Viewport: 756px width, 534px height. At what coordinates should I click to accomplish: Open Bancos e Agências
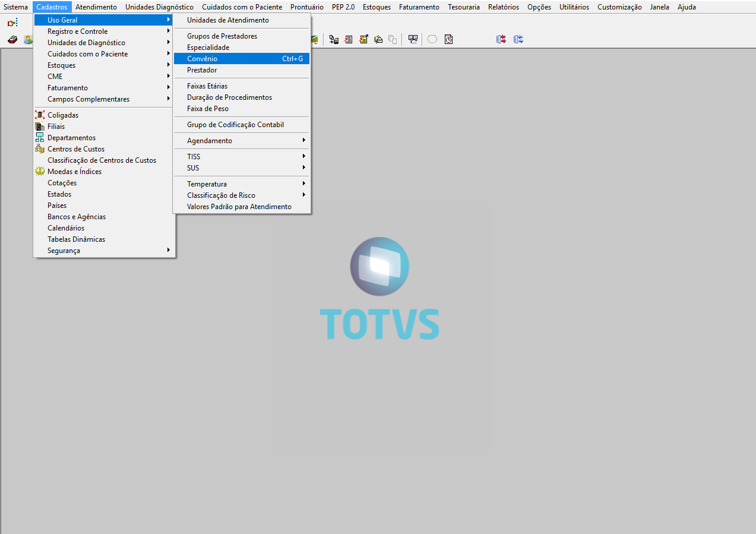[x=104, y=217]
